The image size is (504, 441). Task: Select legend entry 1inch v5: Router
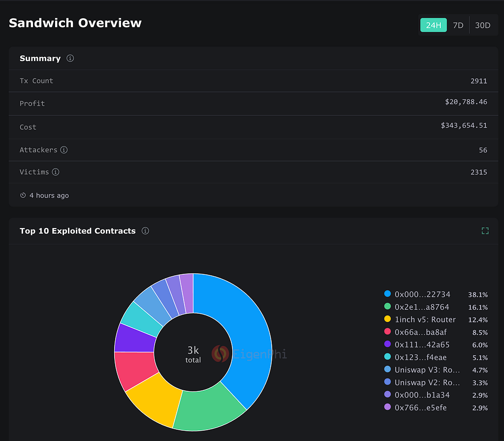[425, 320]
